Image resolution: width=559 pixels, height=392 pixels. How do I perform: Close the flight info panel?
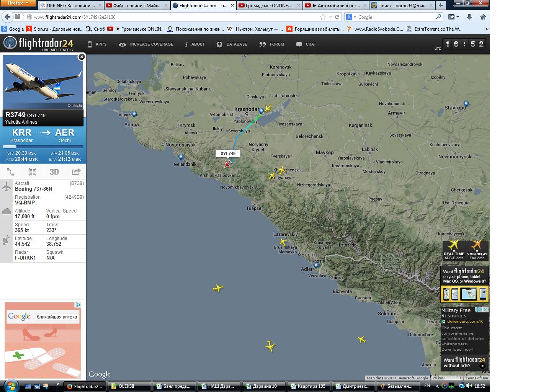(x=81, y=57)
